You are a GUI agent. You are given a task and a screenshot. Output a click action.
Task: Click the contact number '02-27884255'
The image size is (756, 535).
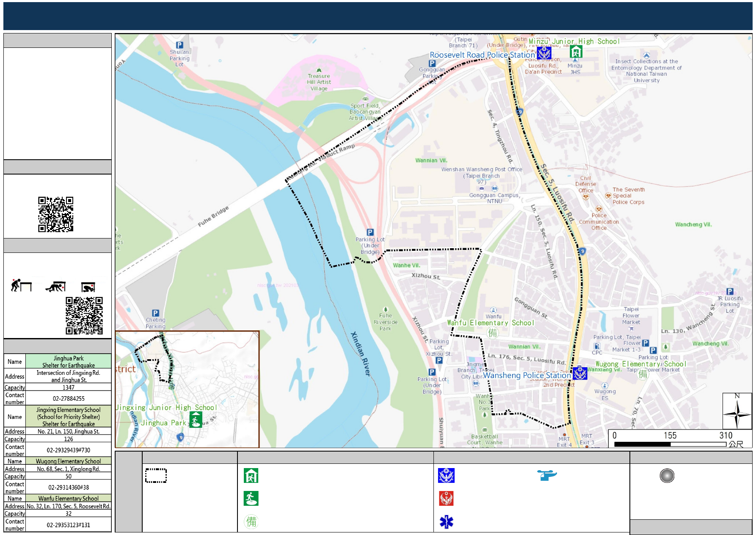[x=69, y=398]
